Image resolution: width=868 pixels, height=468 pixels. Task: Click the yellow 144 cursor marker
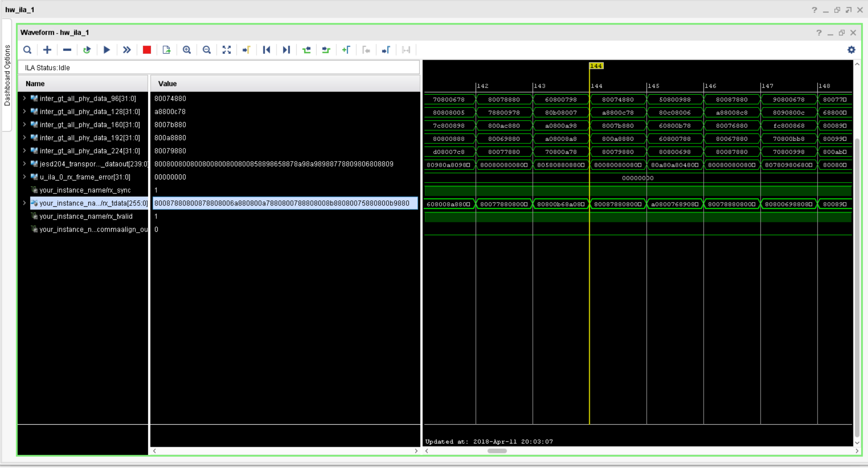pyautogui.click(x=596, y=66)
